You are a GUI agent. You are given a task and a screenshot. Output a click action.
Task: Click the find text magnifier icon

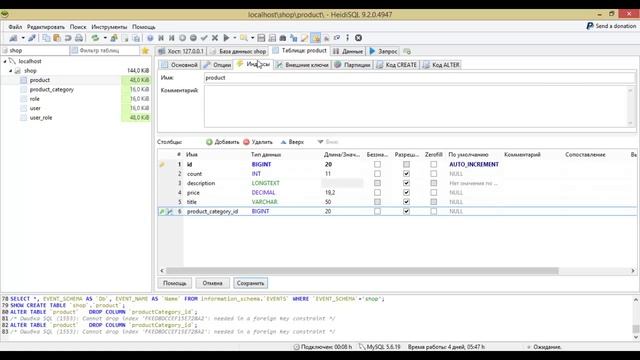pos(244,38)
